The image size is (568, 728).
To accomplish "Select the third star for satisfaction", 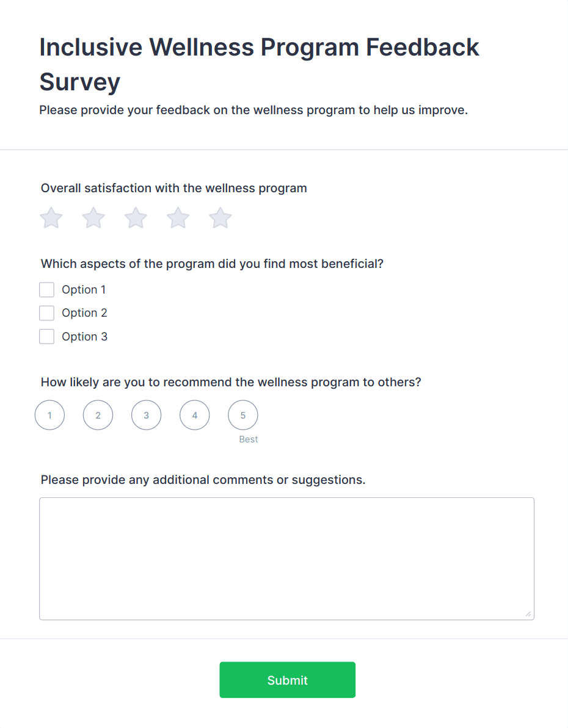I will point(136,218).
